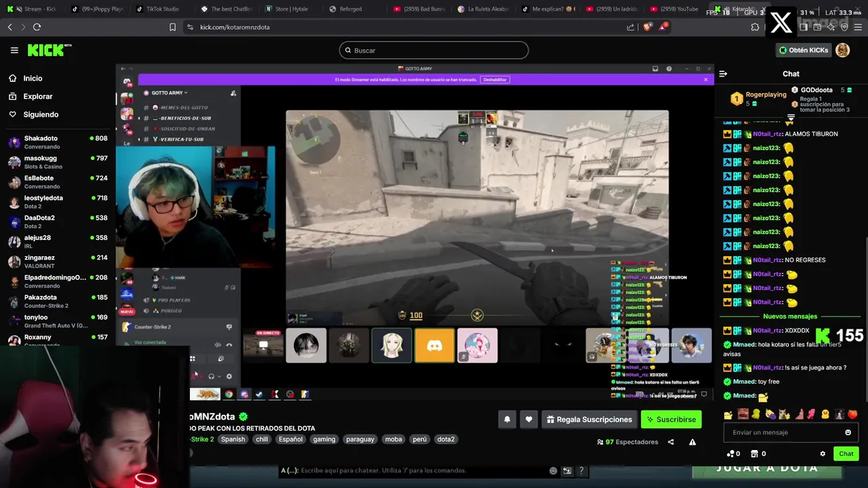This screenshot has width=868, height=488.
Task: Follow the channel with heart button
Action: point(529,420)
